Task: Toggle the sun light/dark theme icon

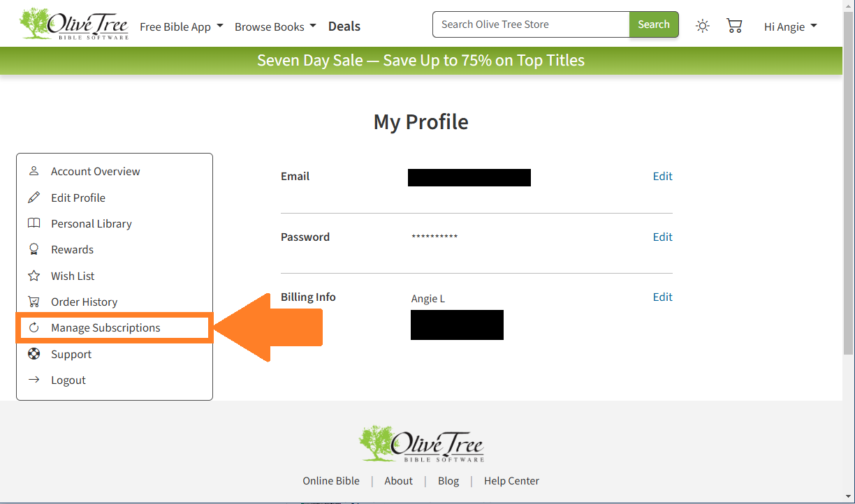Action: (x=703, y=26)
